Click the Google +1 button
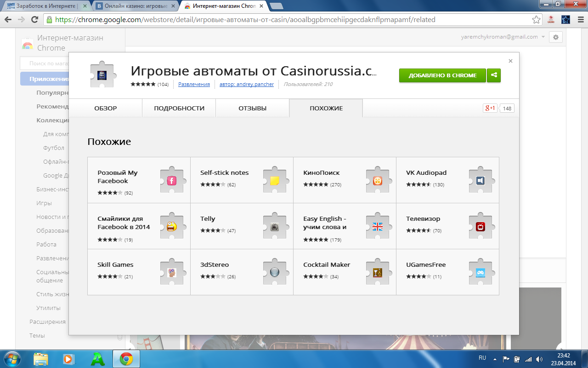588x368 pixels. click(490, 108)
